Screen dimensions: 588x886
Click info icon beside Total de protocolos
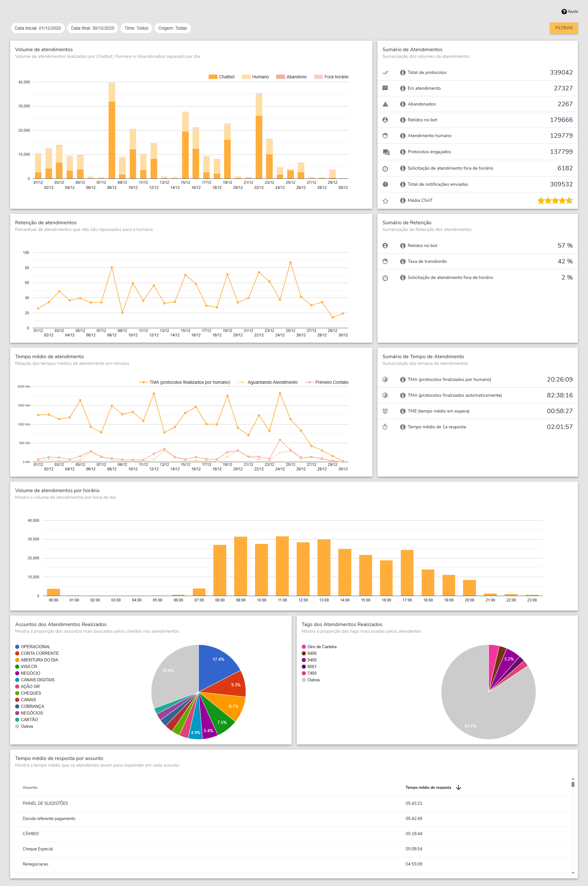402,72
